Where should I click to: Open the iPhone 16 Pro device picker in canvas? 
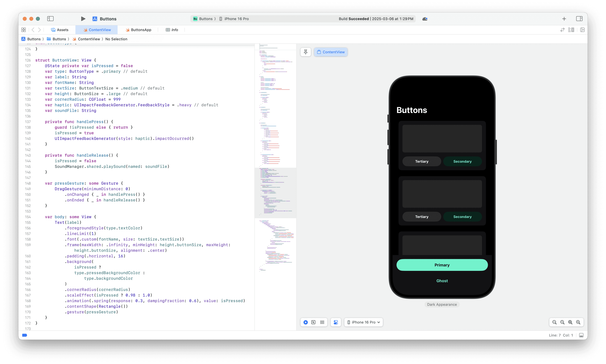pyautogui.click(x=363, y=322)
